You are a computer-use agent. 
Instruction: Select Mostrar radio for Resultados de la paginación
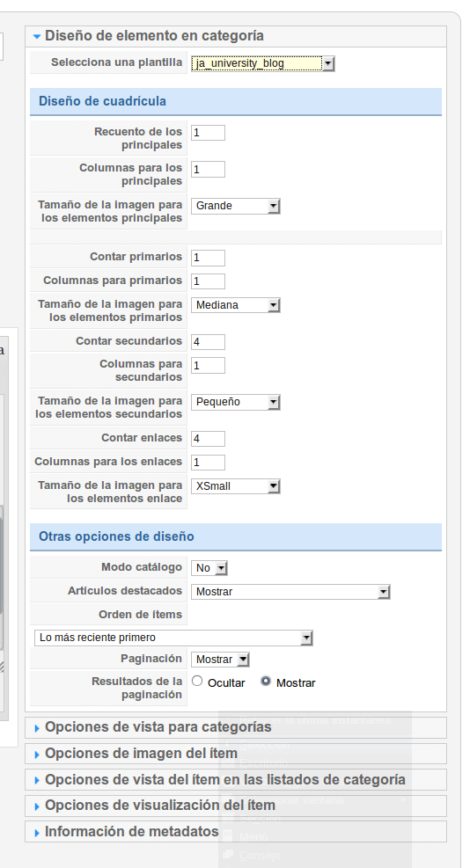click(266, 682)
